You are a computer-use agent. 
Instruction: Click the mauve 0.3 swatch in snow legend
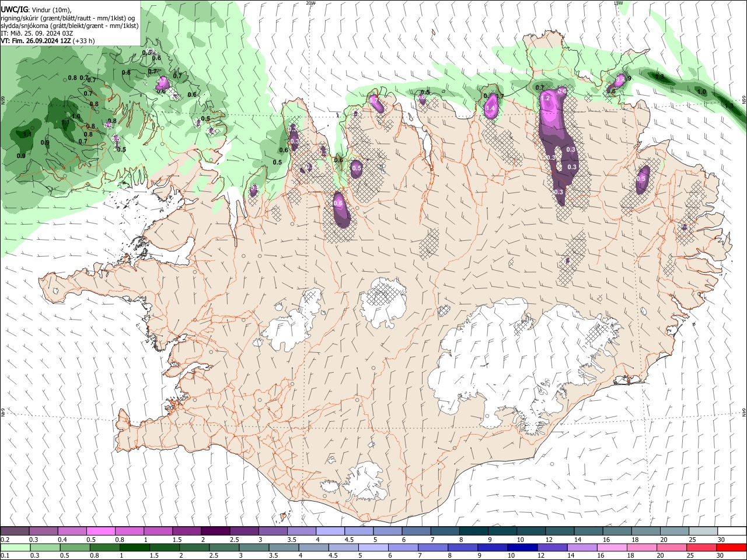44,531
